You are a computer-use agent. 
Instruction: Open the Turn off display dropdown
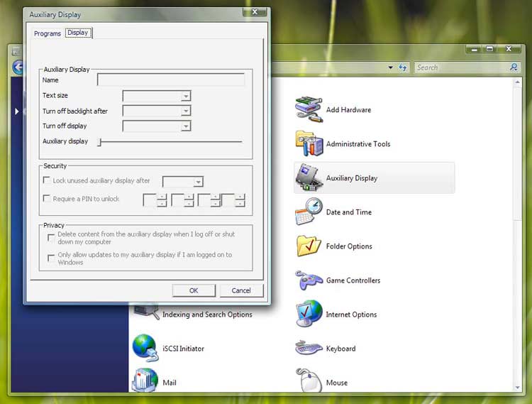(185, 126)
